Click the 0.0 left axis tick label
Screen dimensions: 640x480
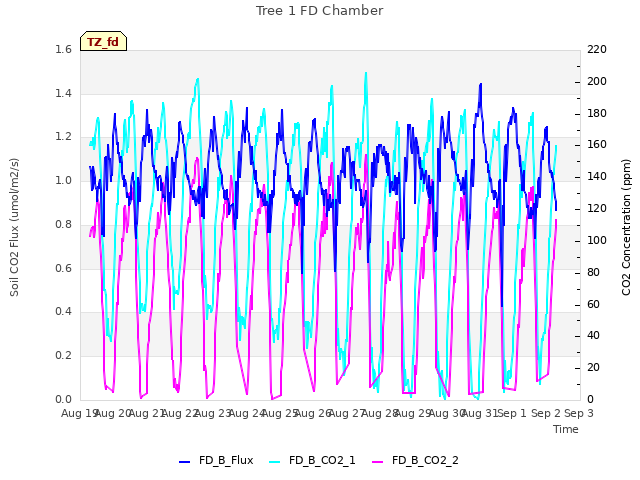click(63, 399)
